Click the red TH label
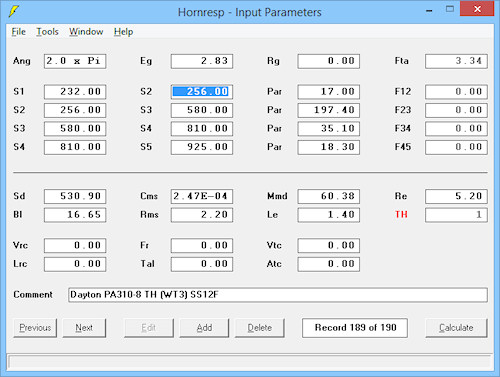 (x=401, y=214)
